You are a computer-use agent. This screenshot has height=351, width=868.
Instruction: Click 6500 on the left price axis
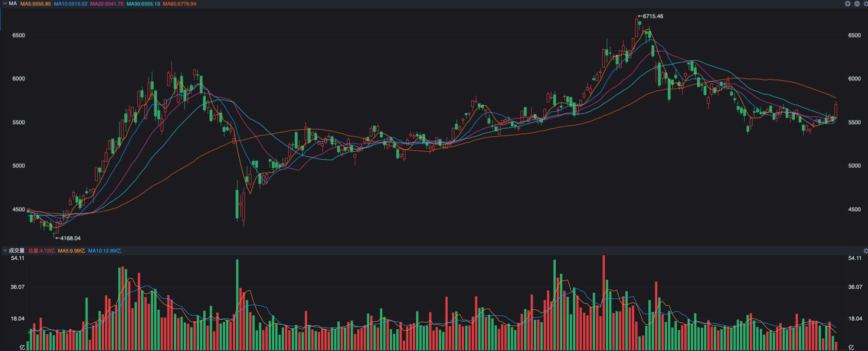coord(19,35)
